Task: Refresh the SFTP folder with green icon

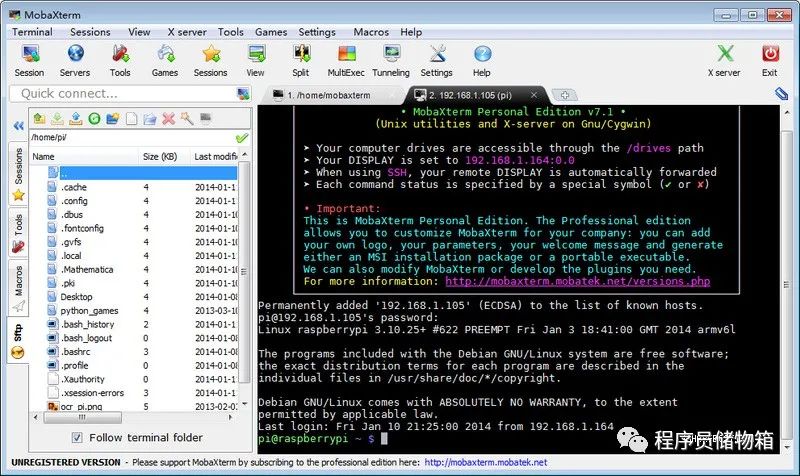Action: click(x=94, y=119)
